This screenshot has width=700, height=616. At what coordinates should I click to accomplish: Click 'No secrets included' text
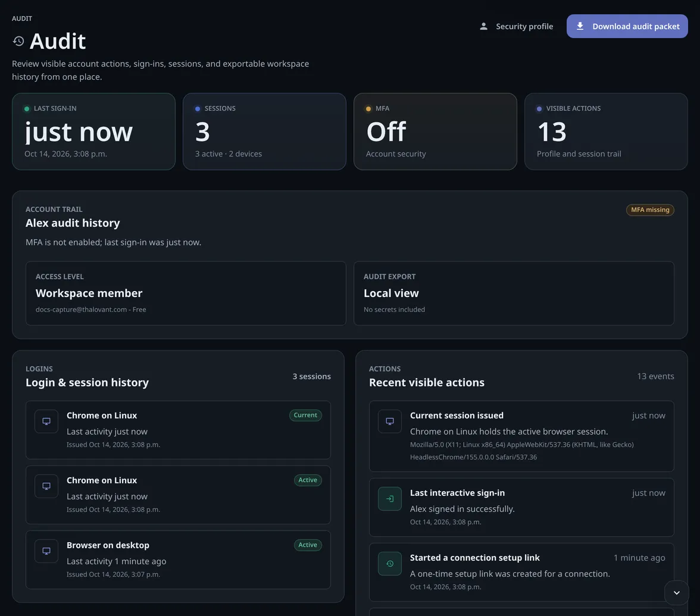pyautogui.click(x=394, y=309)
